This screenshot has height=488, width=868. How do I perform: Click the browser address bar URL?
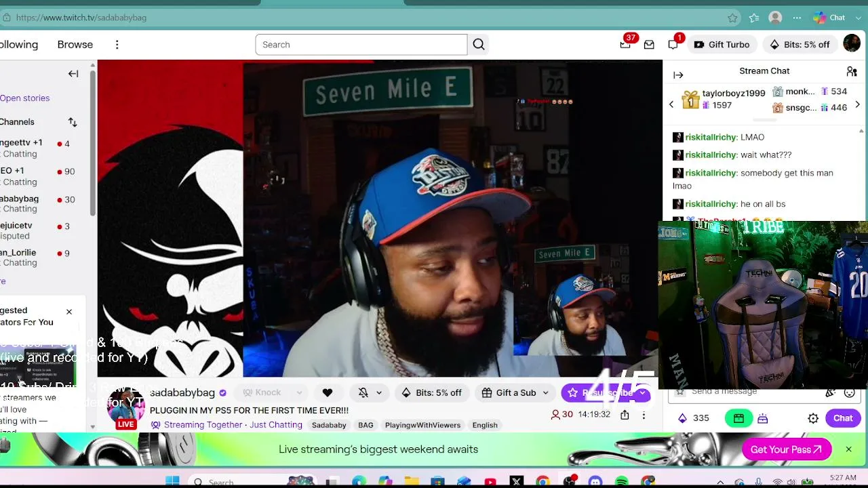(x=81, y=18)
